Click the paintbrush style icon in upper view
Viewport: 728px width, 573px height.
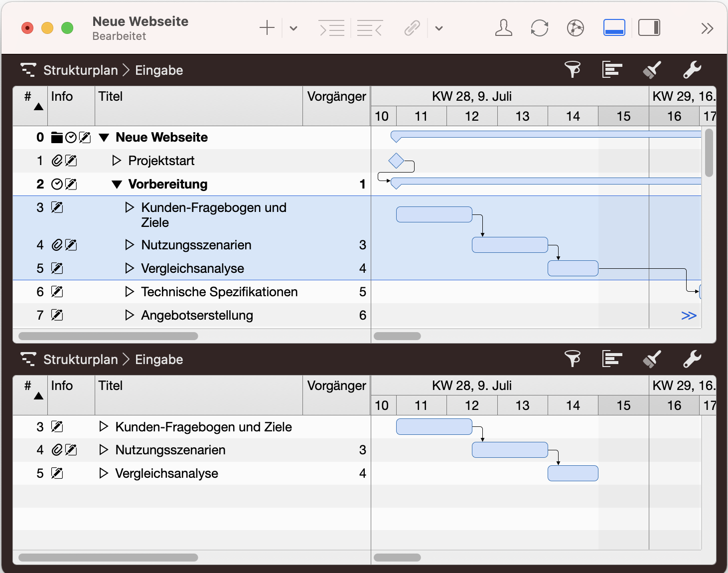click(x=652, y=70)
